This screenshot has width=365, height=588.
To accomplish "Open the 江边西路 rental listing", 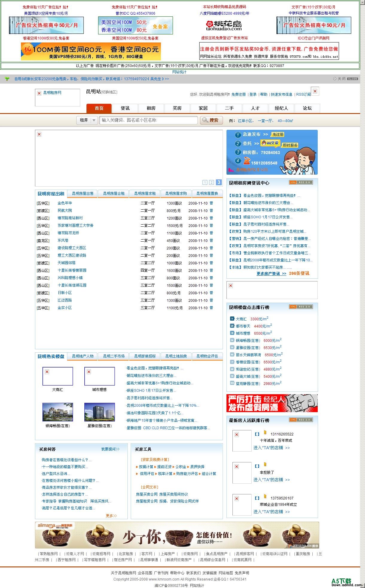I will click(65, 300).
